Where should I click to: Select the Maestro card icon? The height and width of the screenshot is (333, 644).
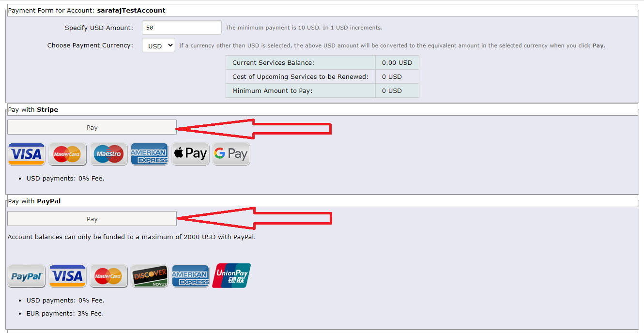[108, 154]
